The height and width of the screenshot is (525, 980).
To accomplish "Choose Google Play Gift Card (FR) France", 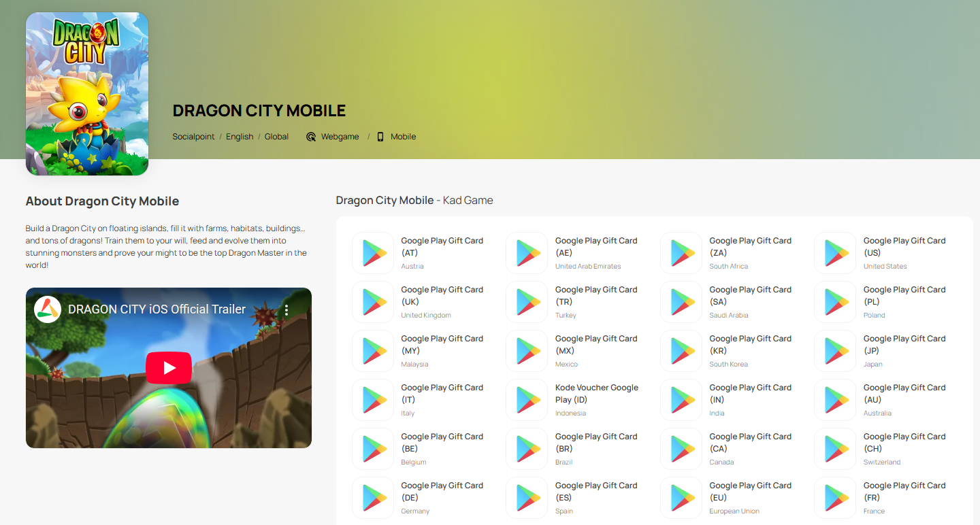I will 904,491.
